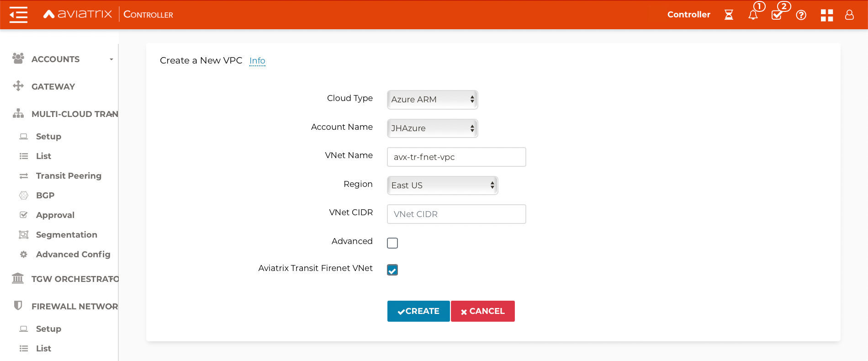Click the Multi-Cloud Transit Setup laptop icon

24,136
